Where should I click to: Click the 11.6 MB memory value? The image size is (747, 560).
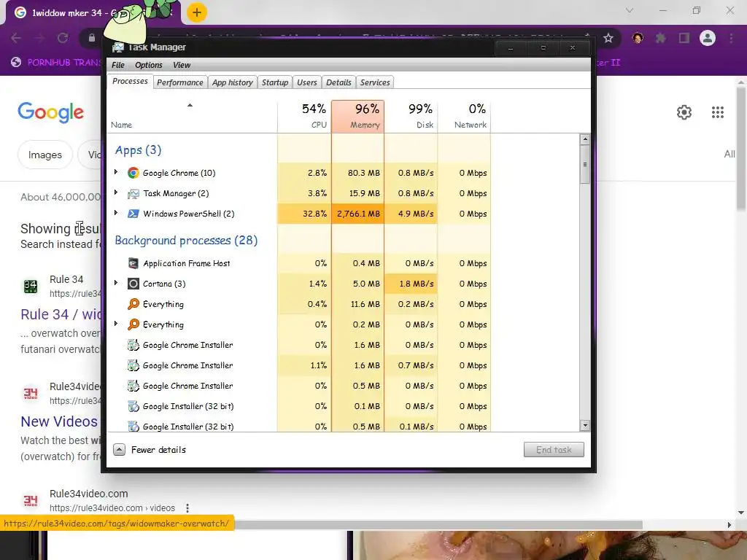click(365, 304)
